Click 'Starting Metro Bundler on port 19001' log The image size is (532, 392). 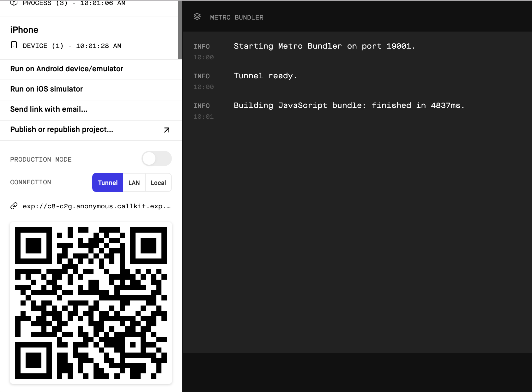pyautogui.click(x=324, y=46)
